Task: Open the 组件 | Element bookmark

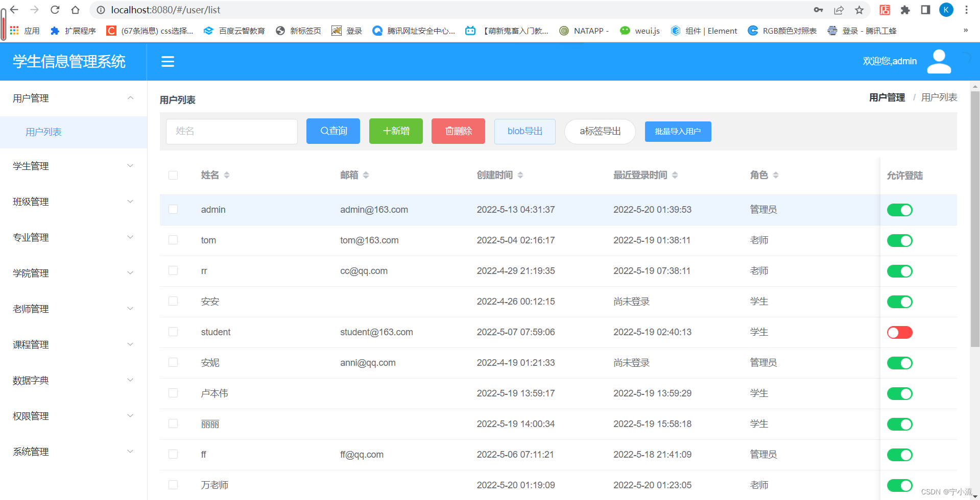Action: 704,31
